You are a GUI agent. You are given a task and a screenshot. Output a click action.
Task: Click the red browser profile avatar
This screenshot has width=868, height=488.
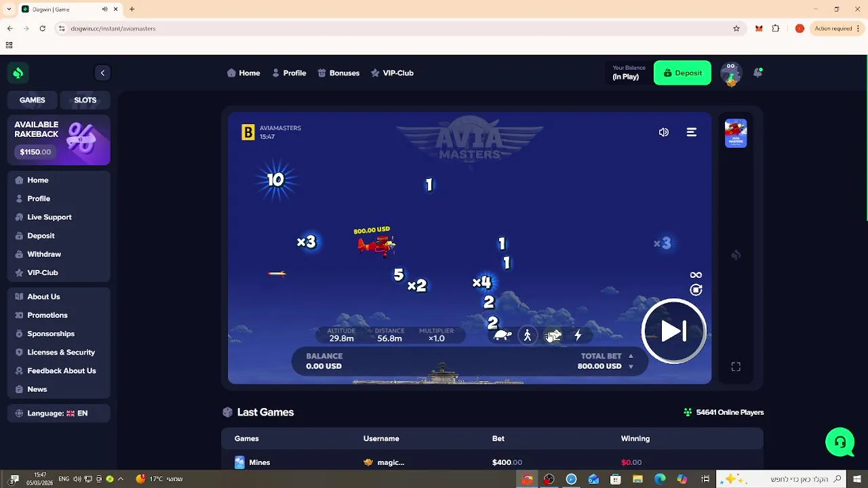(x=800, y=28)
